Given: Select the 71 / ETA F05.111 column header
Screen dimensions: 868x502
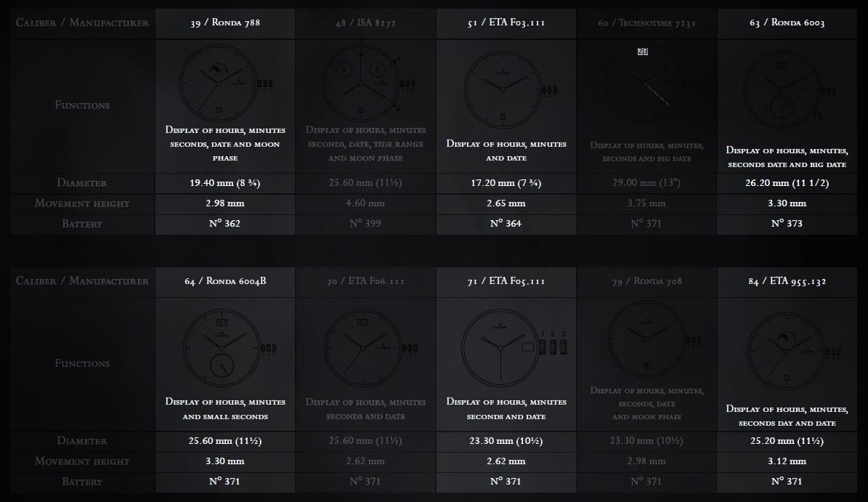Looking at the screenshot, I should 506,281.
